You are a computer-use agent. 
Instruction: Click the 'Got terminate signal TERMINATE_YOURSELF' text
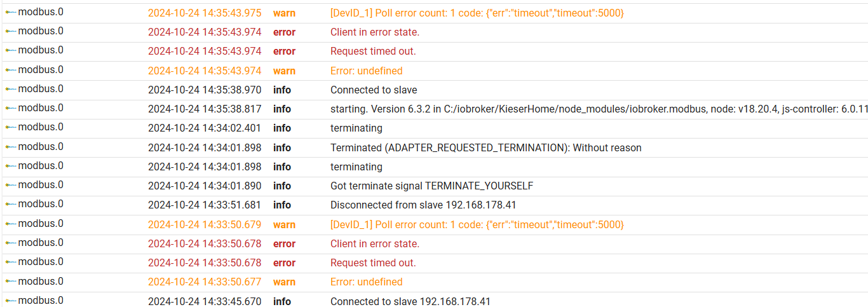click(x=432, y=186)
